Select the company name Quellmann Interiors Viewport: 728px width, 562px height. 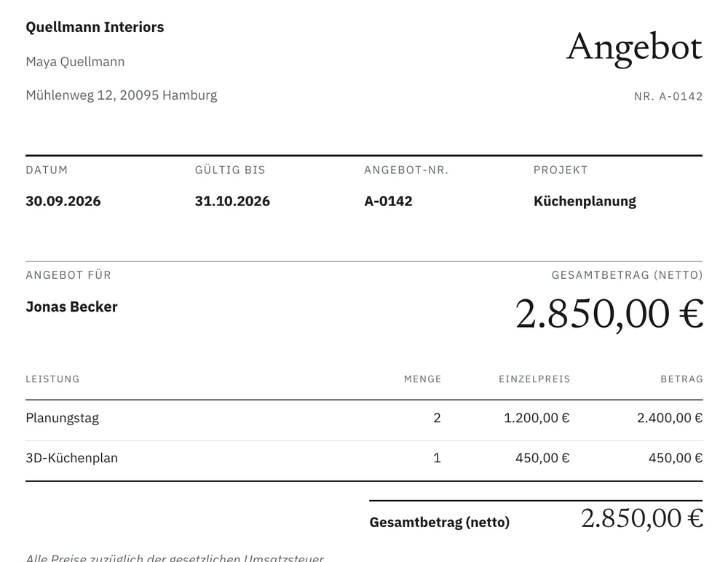pyautogui.click(x=95, y=28)
